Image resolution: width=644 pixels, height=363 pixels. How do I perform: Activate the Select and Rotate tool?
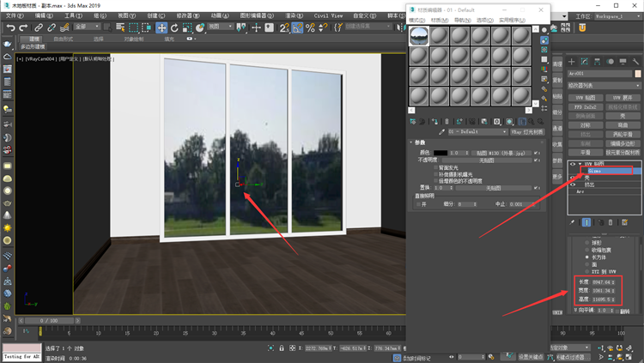(174, 27)
